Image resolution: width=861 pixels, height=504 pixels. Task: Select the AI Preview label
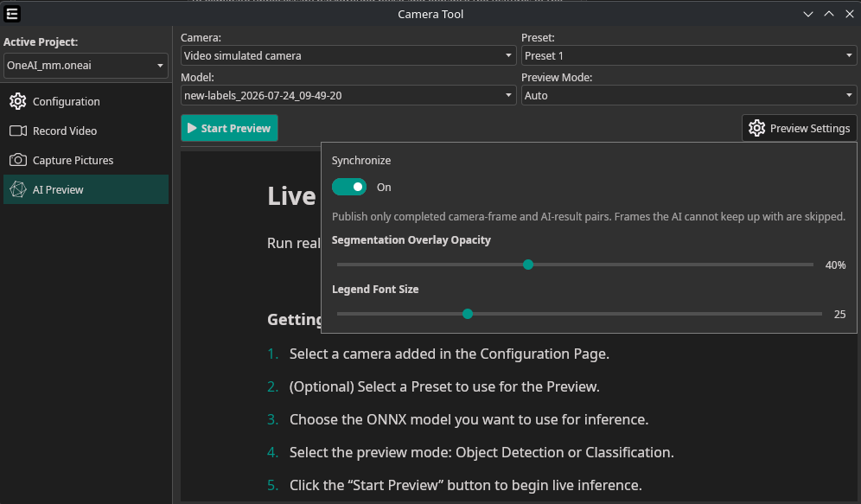58,189
